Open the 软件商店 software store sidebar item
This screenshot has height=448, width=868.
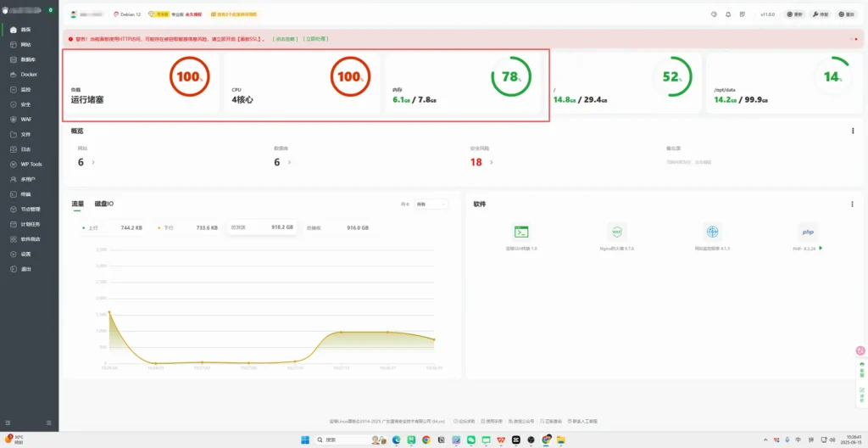(x=29, y=239)
